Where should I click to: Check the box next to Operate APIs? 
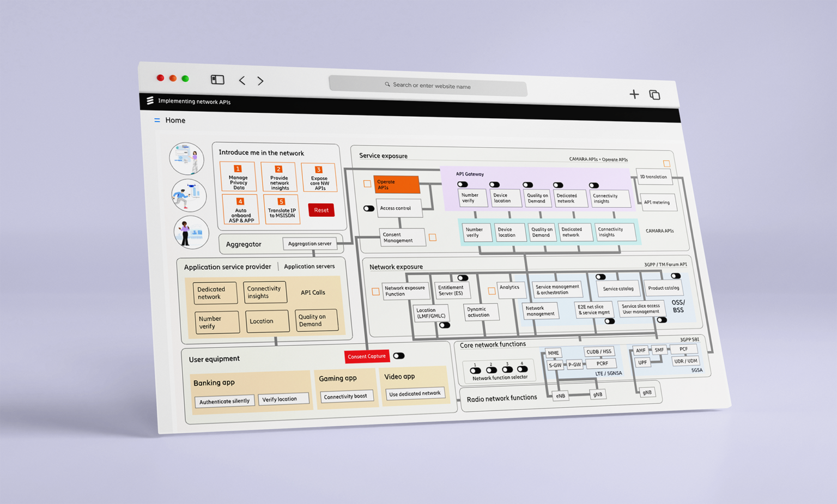(367, 184)
